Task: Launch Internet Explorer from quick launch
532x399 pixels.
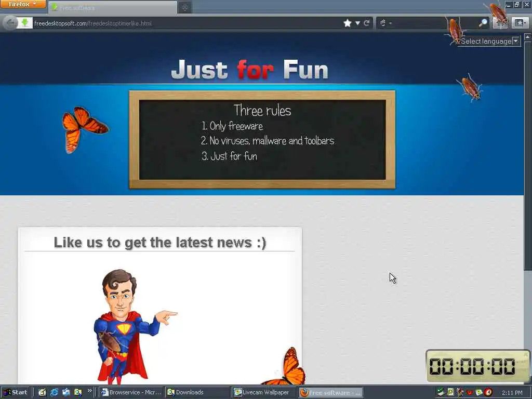Action: click(54, 392)
